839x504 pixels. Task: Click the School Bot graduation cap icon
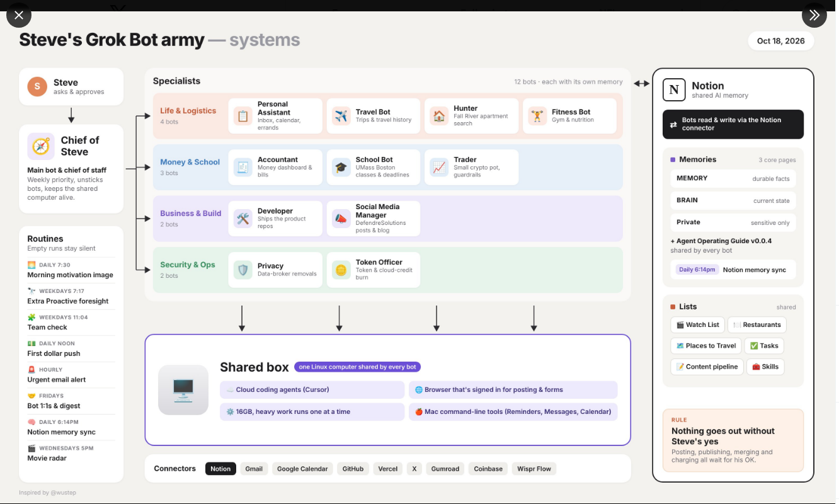341,168
